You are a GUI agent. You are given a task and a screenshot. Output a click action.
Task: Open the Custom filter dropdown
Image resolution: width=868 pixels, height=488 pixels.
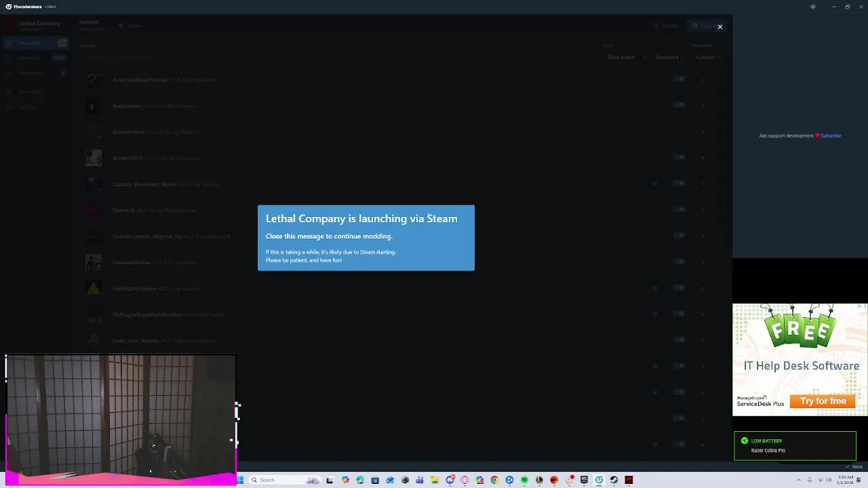(x=707, y=58)
